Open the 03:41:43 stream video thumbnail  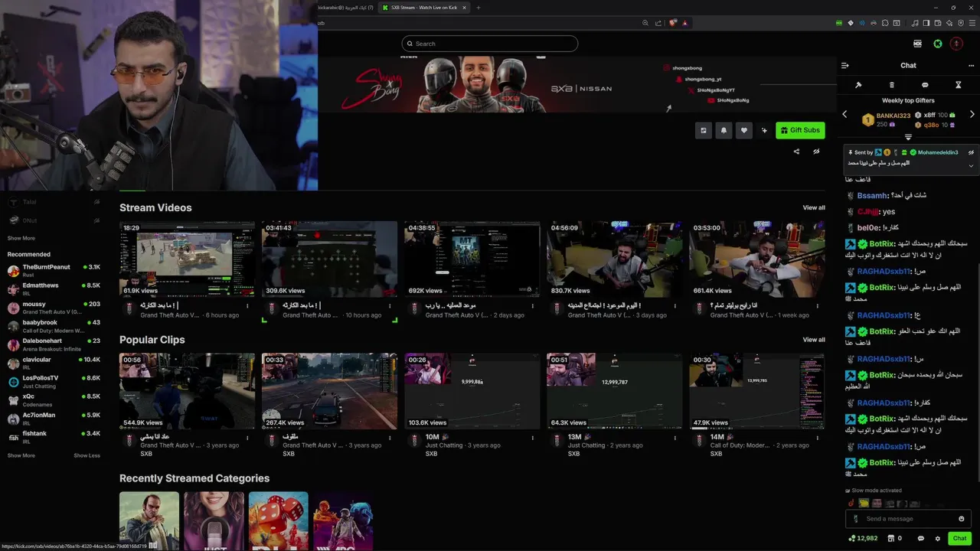(x=329, y=259)
